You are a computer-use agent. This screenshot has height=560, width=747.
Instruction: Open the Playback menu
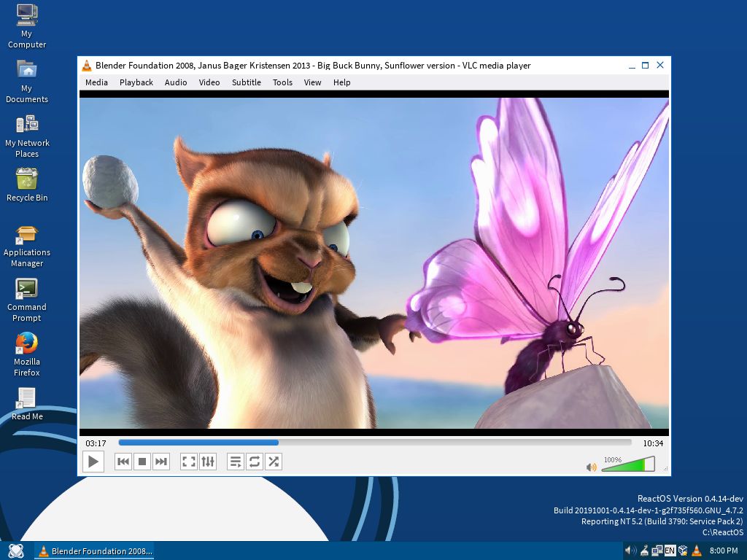(x=136, y=82)
